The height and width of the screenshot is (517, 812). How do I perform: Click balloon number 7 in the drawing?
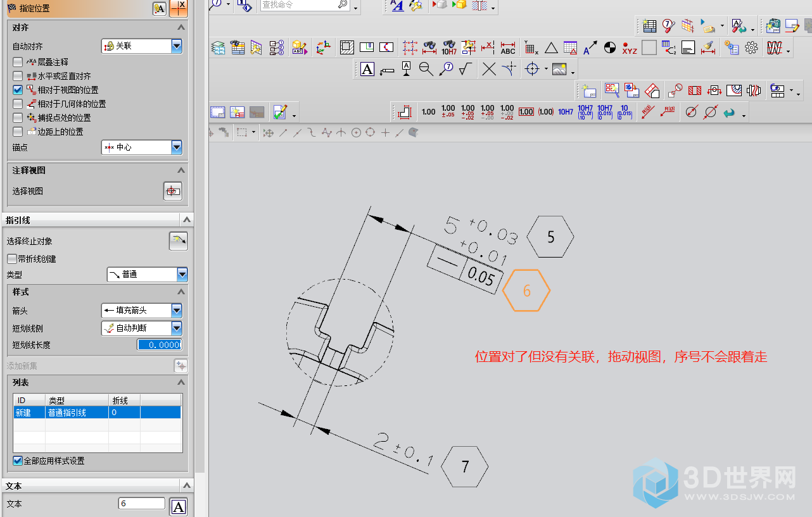[465, 467]
